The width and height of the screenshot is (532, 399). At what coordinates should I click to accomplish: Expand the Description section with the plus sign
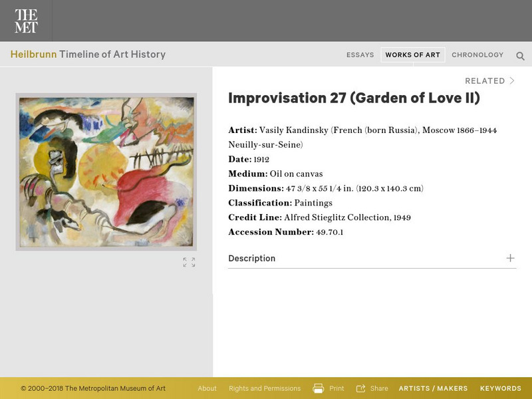coord(509,258)
